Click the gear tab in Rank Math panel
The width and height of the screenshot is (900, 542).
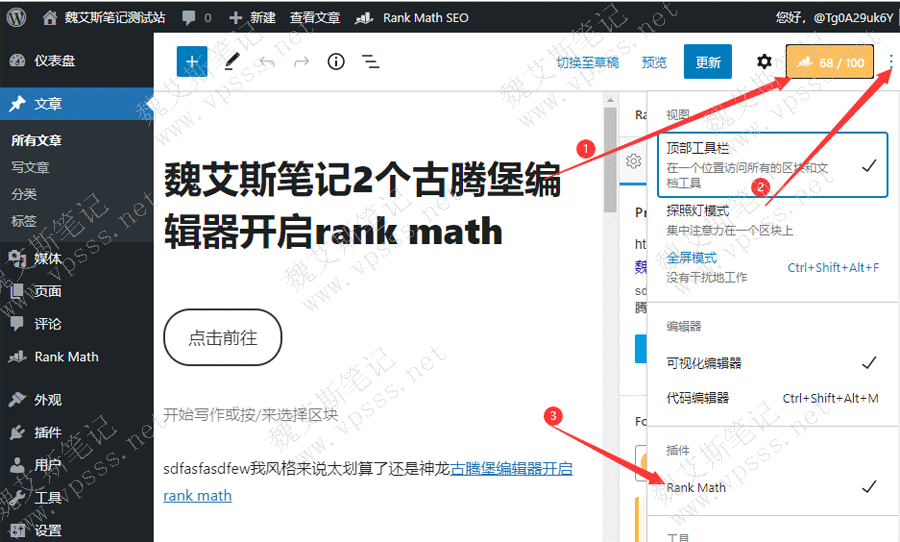point(634,161)
